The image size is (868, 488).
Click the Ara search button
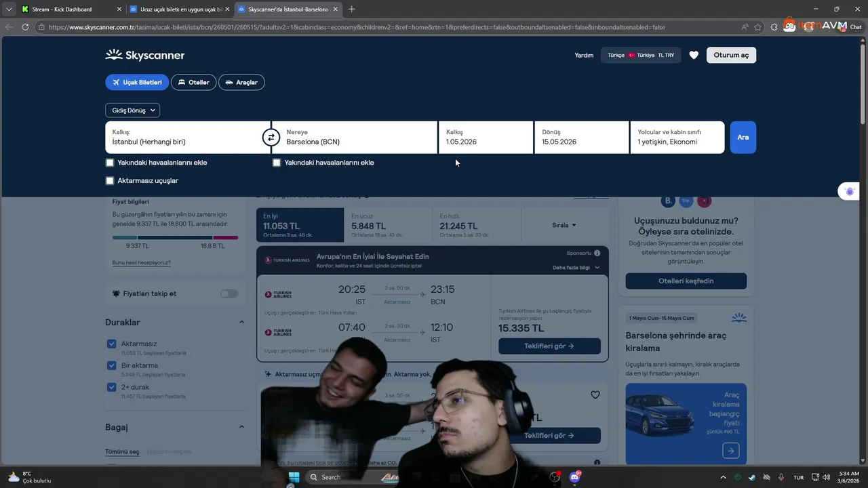pos(743,138)
